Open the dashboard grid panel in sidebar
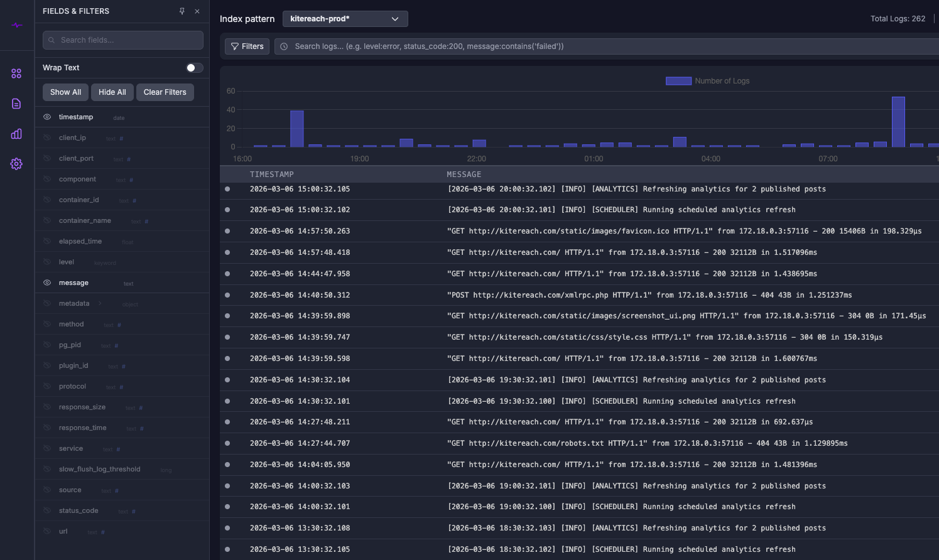 pos(16,73)
